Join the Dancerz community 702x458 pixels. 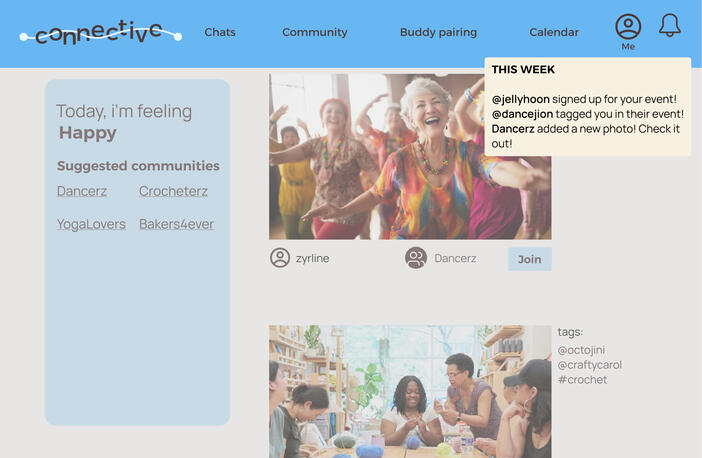point(530,259)
